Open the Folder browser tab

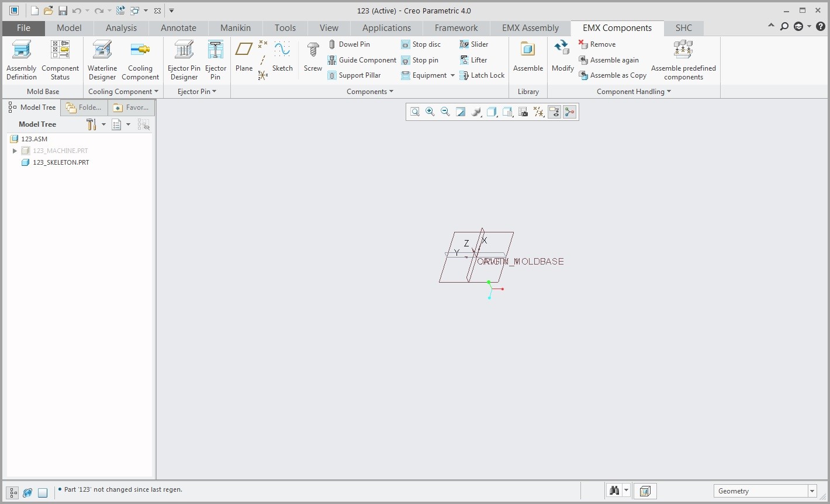point(84,107)
